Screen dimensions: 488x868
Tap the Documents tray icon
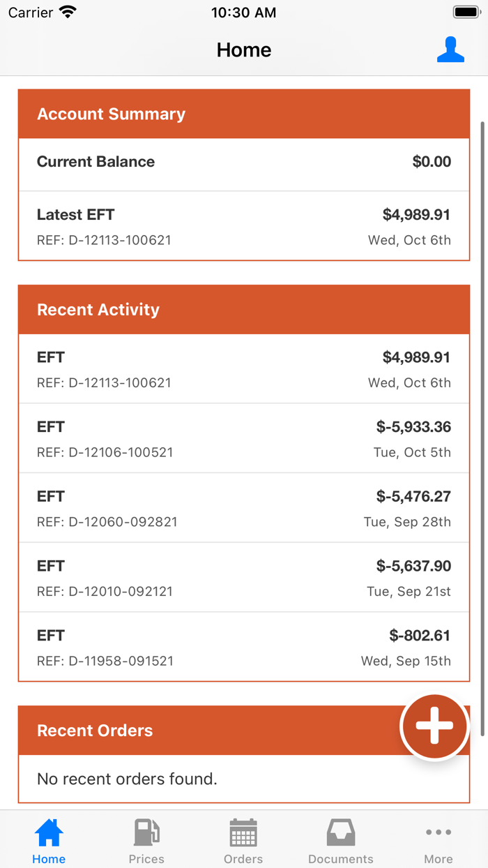340,831
